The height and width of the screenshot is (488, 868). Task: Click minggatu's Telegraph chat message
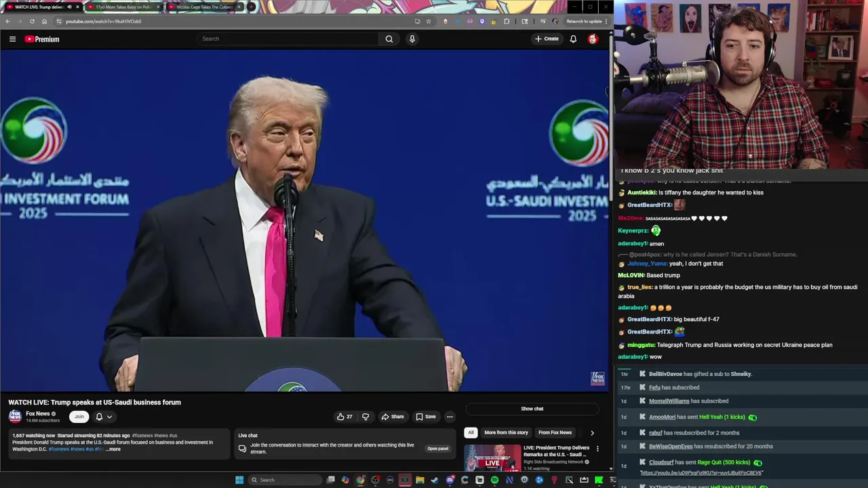click(x=745, y=345)
